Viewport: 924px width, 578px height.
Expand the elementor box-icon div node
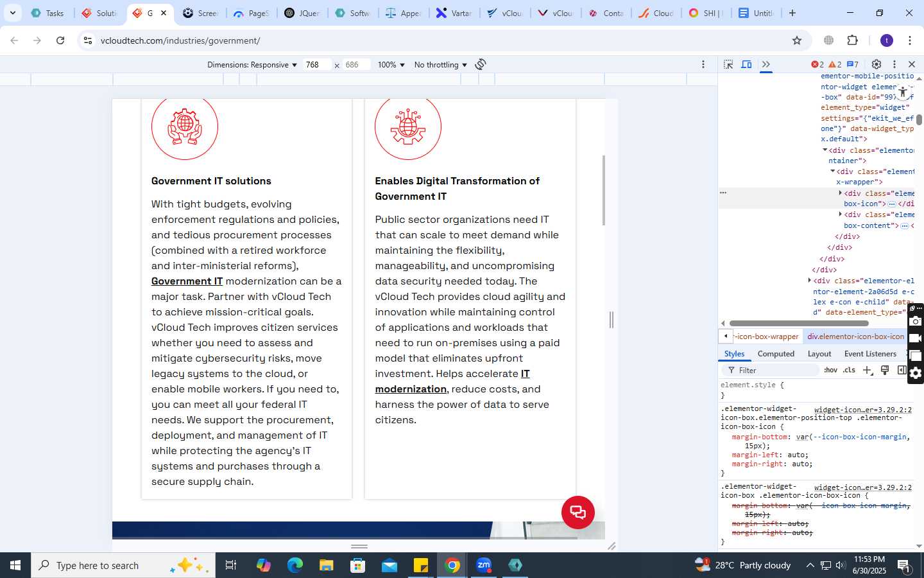(x=841, y=193)
